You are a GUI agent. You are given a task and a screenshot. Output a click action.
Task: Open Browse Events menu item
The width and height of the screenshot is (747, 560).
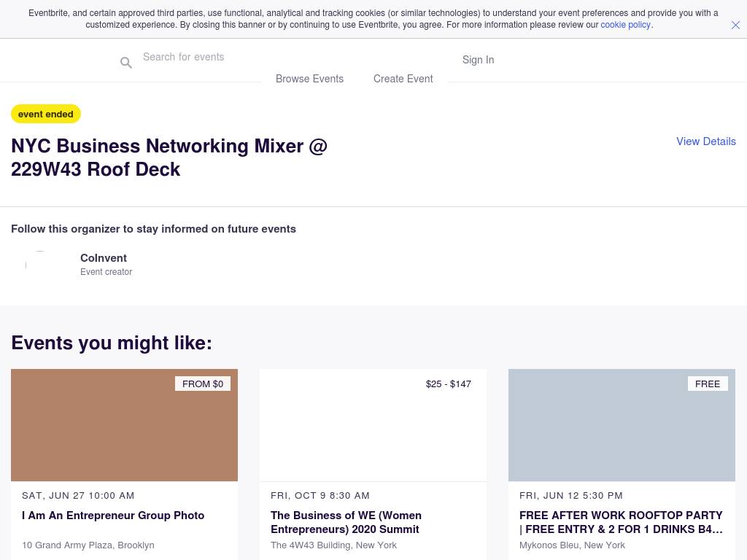point(309,79)
